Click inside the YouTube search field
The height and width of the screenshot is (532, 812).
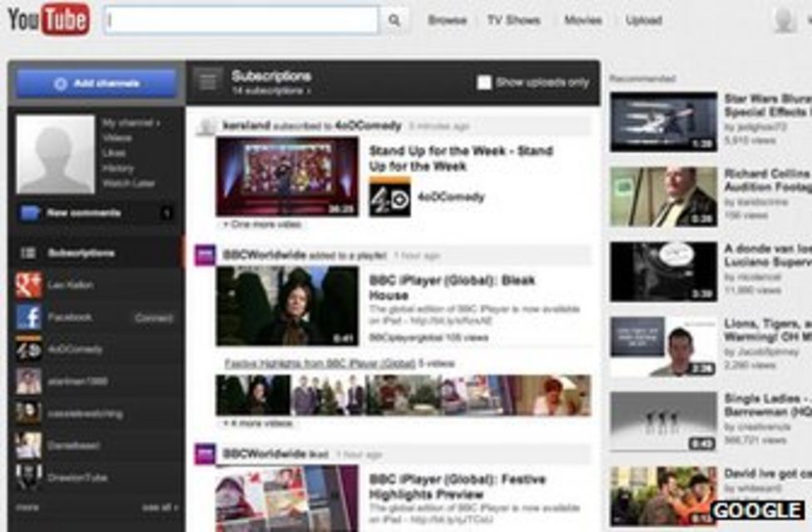click(241, 21)
